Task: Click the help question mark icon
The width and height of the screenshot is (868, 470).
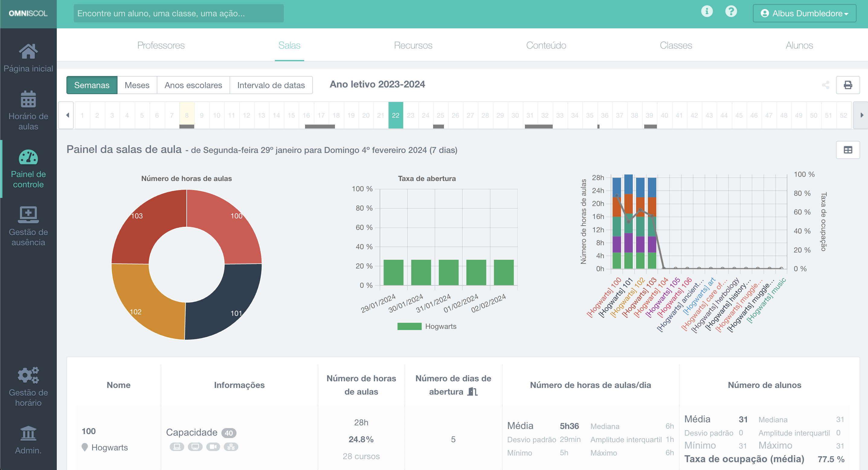Action: 731,11
